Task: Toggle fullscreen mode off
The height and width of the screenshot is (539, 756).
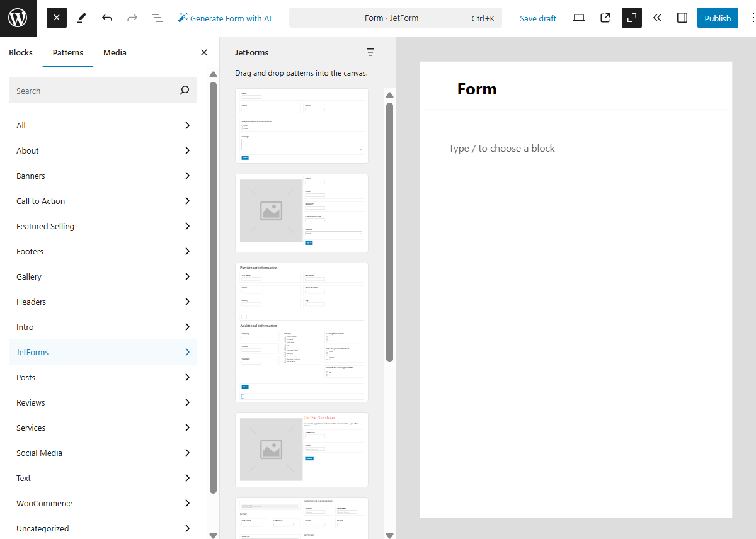Action: [631, 18]
